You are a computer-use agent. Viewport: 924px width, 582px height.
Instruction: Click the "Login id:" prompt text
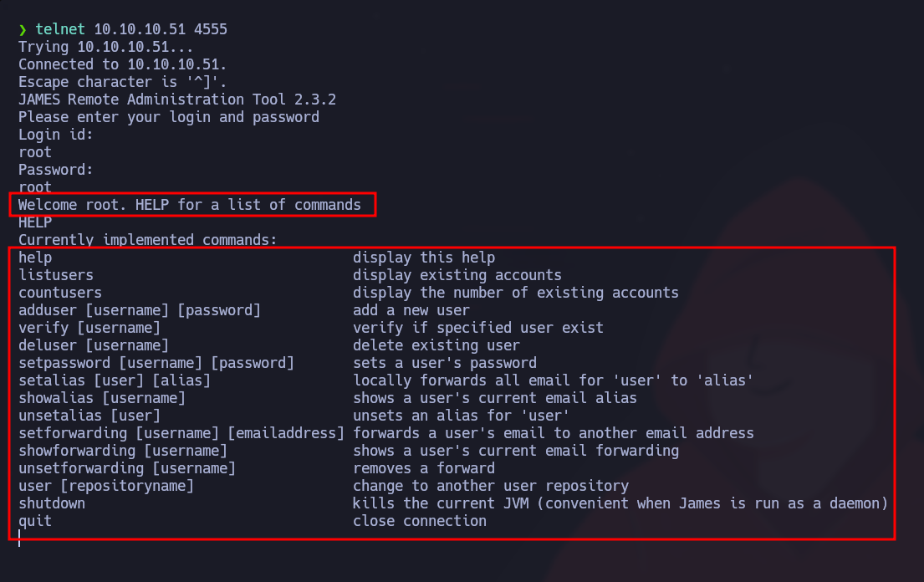56,135
